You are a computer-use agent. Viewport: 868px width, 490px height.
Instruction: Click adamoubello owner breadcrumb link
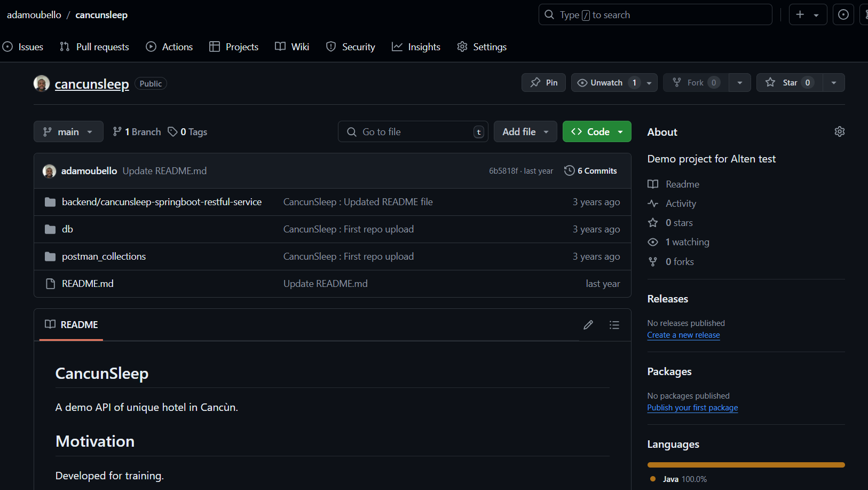click(34, 15)
